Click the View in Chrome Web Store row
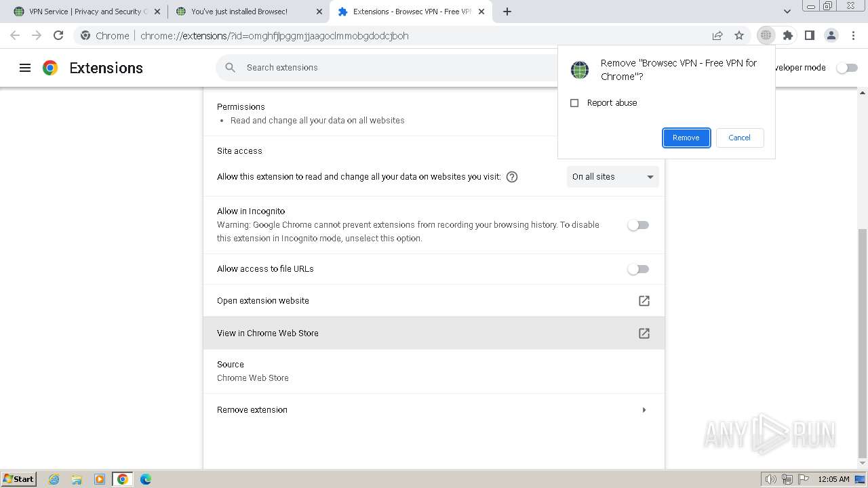The height and width of the screenshot is (488, 868). (434, 333)
